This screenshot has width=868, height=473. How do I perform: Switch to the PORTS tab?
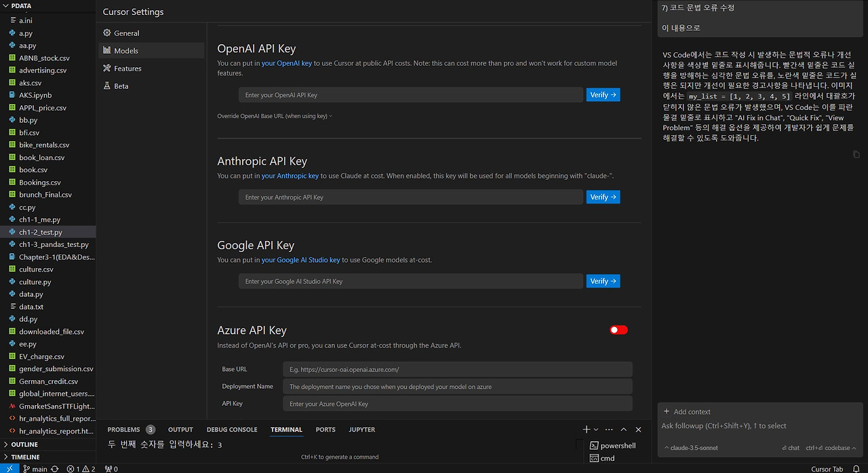(x=325, y=430)
